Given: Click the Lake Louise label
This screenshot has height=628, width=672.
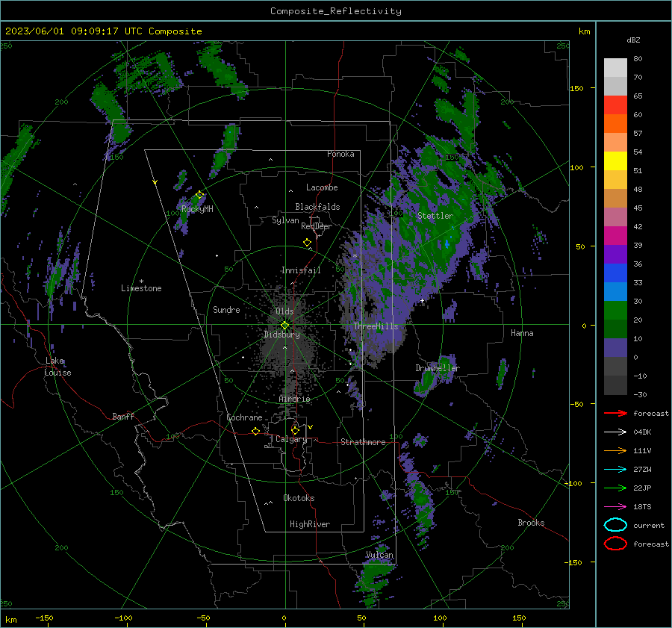Looking at the screenshot, I should point(57,367).
